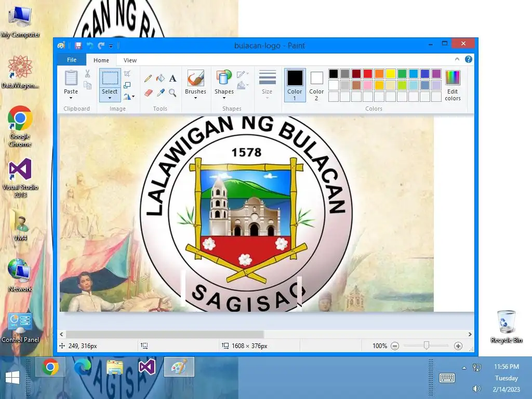The width and height of the screenshot is (532, 399).
Task: Open Microsoft Edge from the taskbar
Action: pos(83,367)
